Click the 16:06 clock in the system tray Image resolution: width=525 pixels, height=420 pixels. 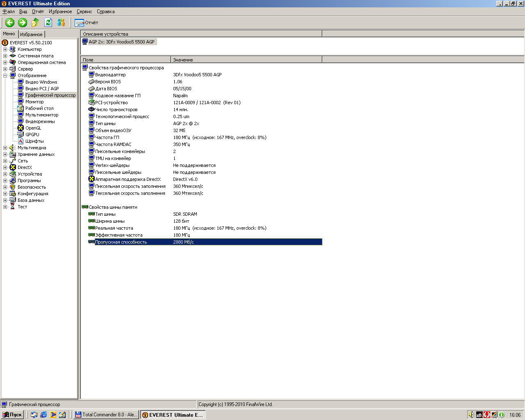[515, 415]
